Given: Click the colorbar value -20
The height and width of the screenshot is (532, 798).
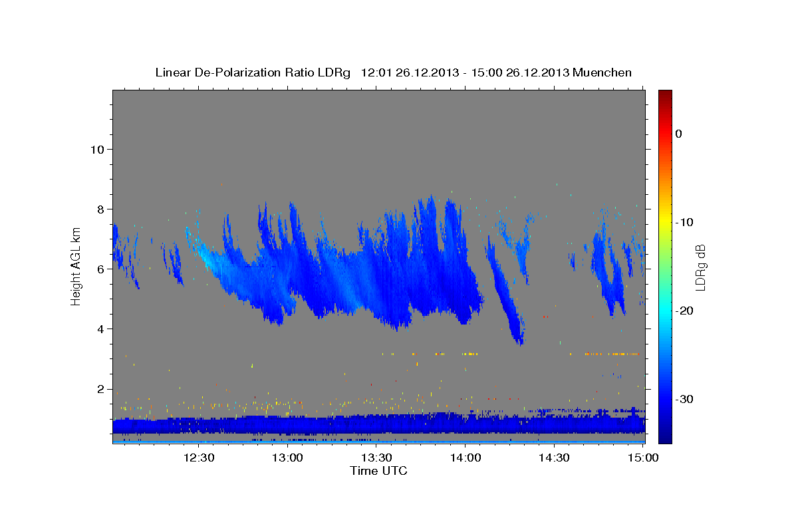Looking at the screenshot, I should click(684, 311).
